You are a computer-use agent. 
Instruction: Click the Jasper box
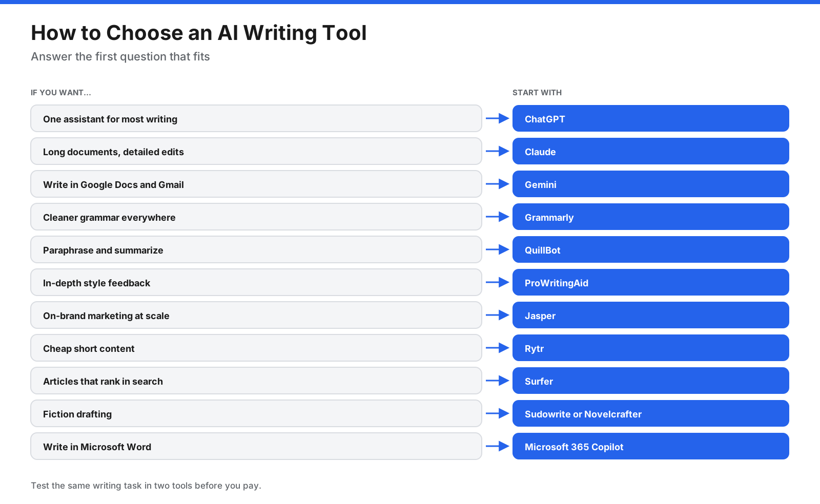point(651,315)
